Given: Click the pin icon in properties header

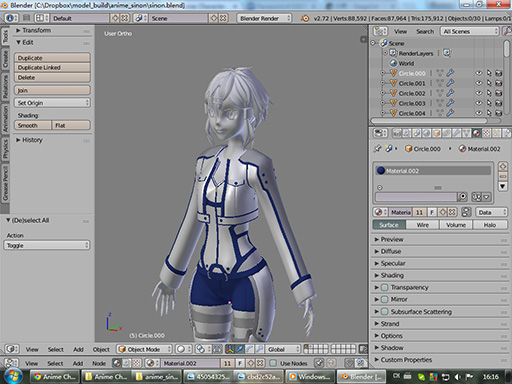Looking at the screenshot, I should pos(377,149).
